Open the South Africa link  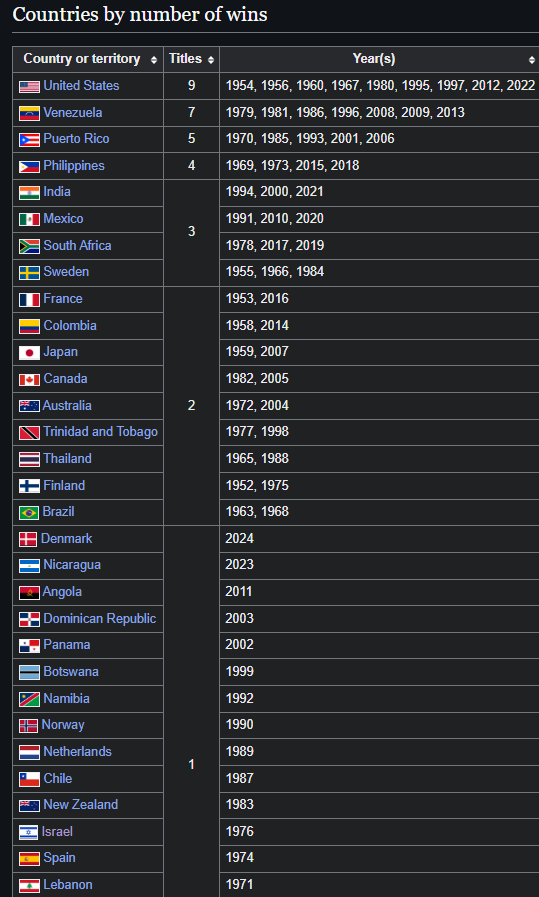point(77,245)
